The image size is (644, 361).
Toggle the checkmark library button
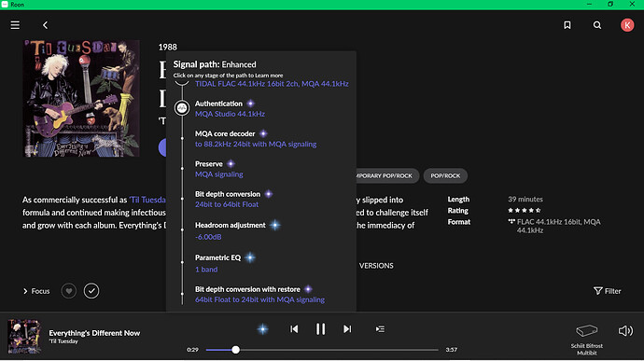tap(91, 291)
